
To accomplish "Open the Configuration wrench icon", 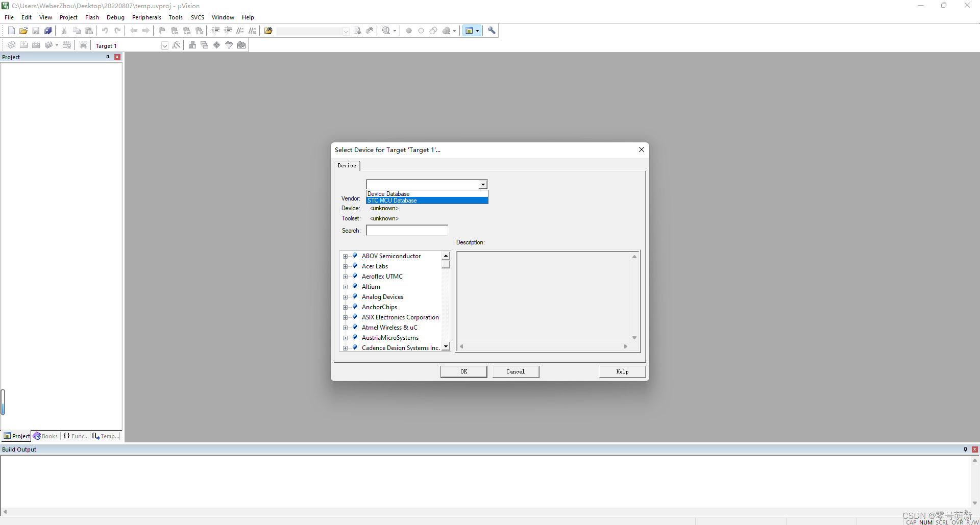I will pyautogui.click(x=492, y=31).
